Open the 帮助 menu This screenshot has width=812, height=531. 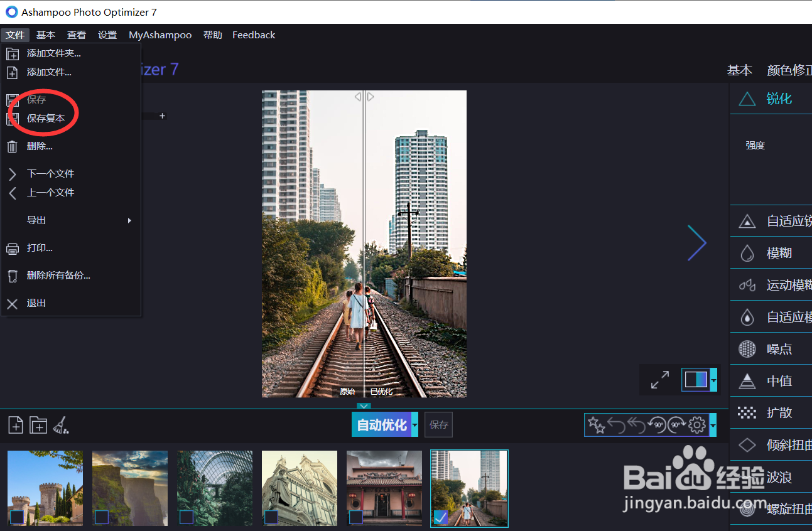click(x=213, y=35)
